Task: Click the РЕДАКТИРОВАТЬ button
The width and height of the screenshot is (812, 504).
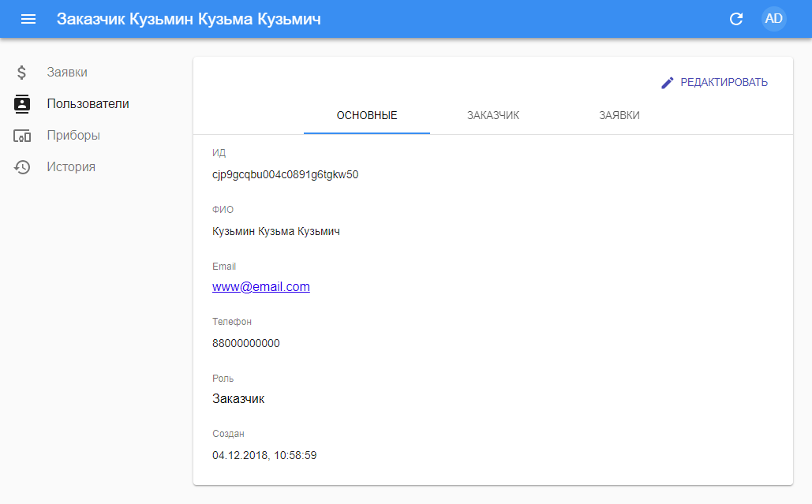Action: pyautogui.click(x=715, y=83)
